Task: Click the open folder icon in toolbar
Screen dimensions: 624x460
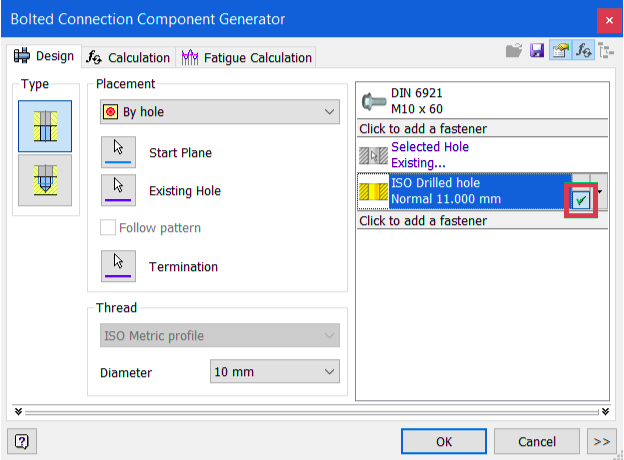Action: pyautogui.click(x=514, y=50)
